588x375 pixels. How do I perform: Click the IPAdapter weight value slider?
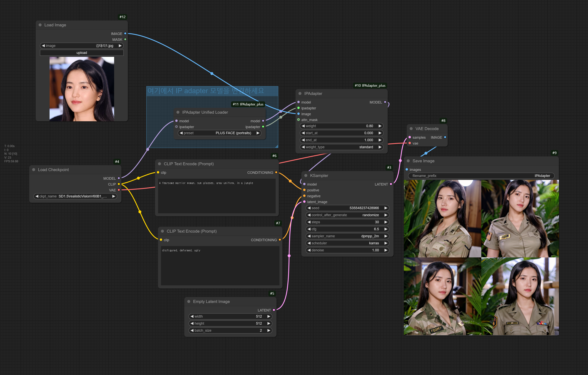coord(341,126)
